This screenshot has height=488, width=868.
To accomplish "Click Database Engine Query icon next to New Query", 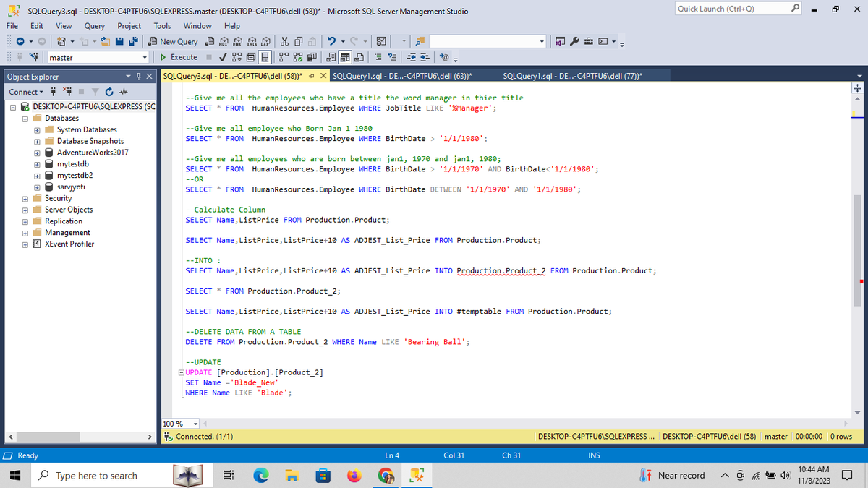I will click(x=210, y=42).
